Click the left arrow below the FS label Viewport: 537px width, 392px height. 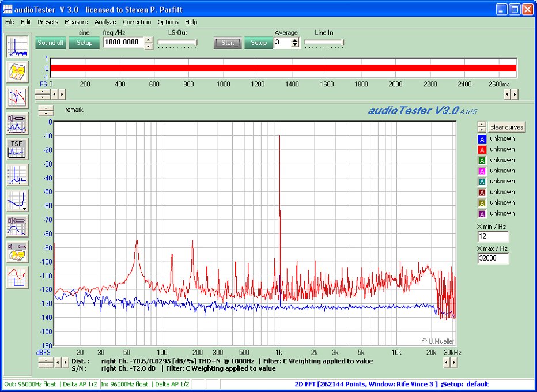point(54,94)
